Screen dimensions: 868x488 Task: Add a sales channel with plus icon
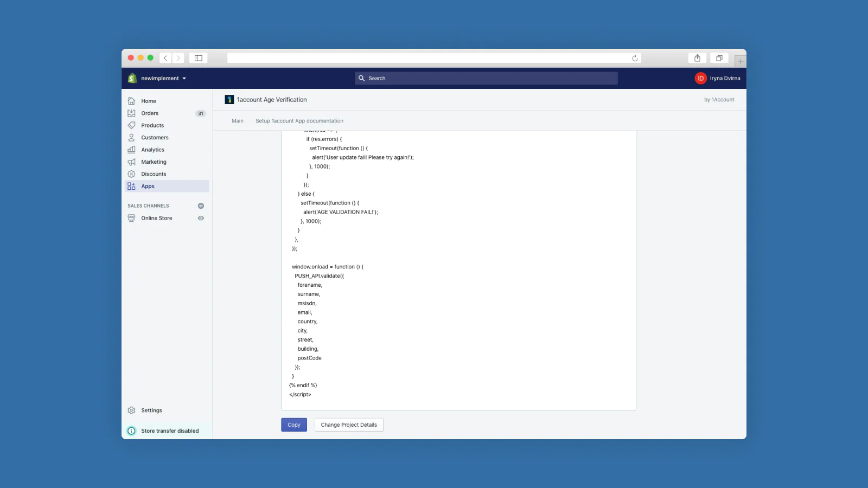coord(201,206)
